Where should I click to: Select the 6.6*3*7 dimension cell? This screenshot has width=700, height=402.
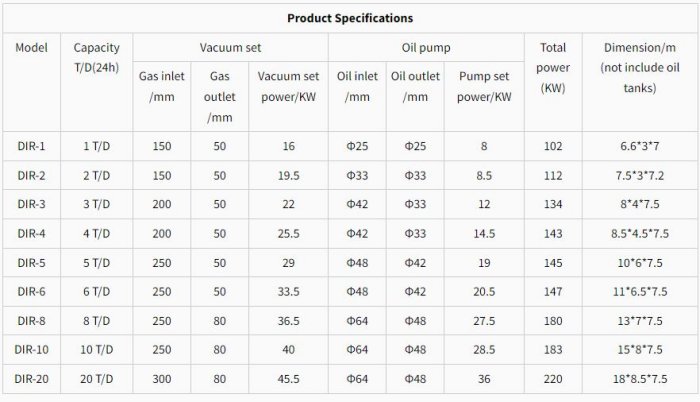click(640, 146)
